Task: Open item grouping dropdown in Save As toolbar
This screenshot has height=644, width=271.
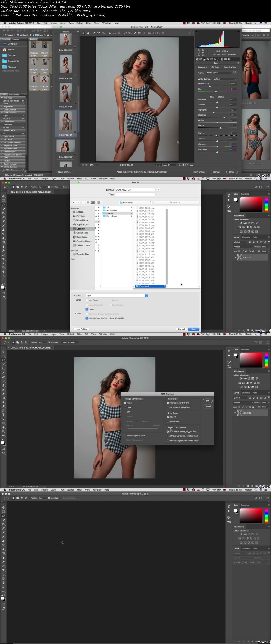Action: pyautogui.click(x=100, y=202)
